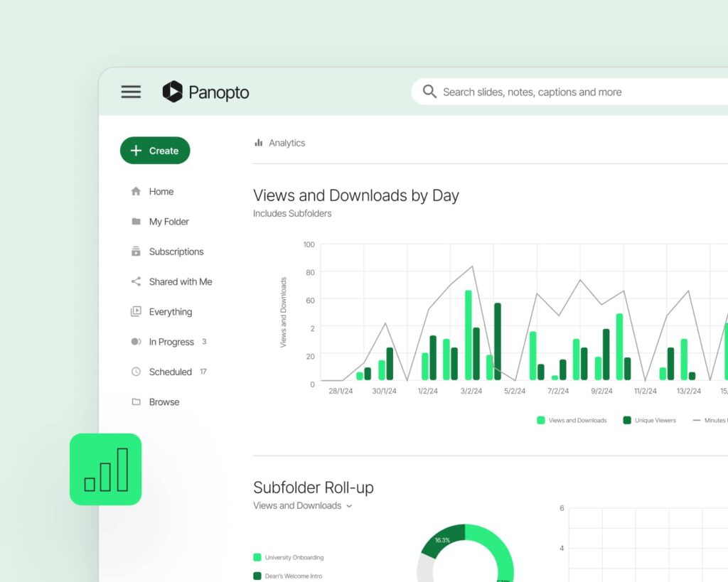Select the Home icon in the sidebar
The image size is (728, 582).
(135, 191)
